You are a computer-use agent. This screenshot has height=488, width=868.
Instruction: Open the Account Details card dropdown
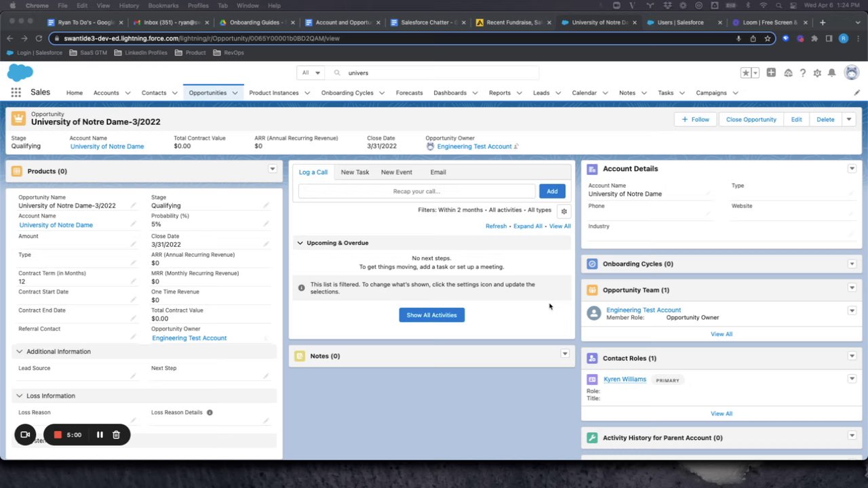(x=852, y=169)
